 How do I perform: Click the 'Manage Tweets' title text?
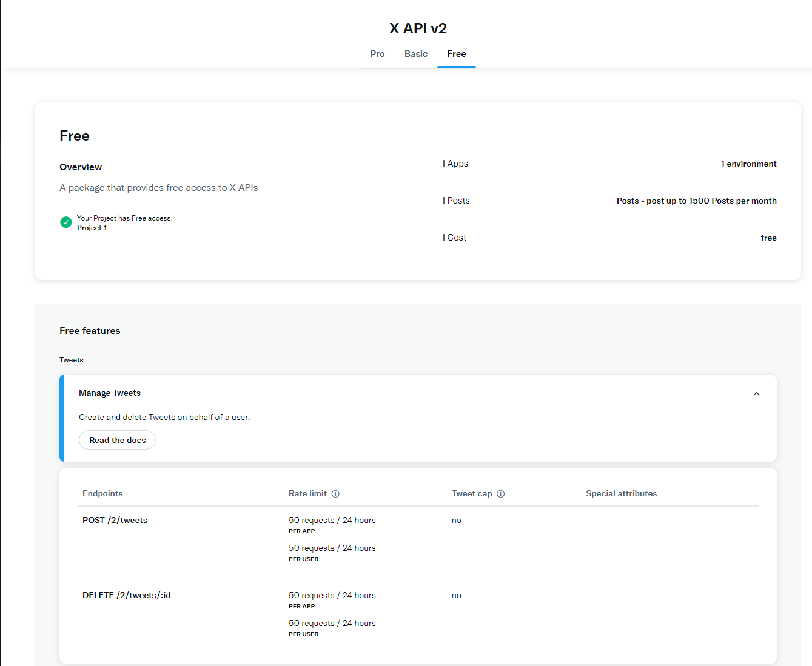point(110,393)
